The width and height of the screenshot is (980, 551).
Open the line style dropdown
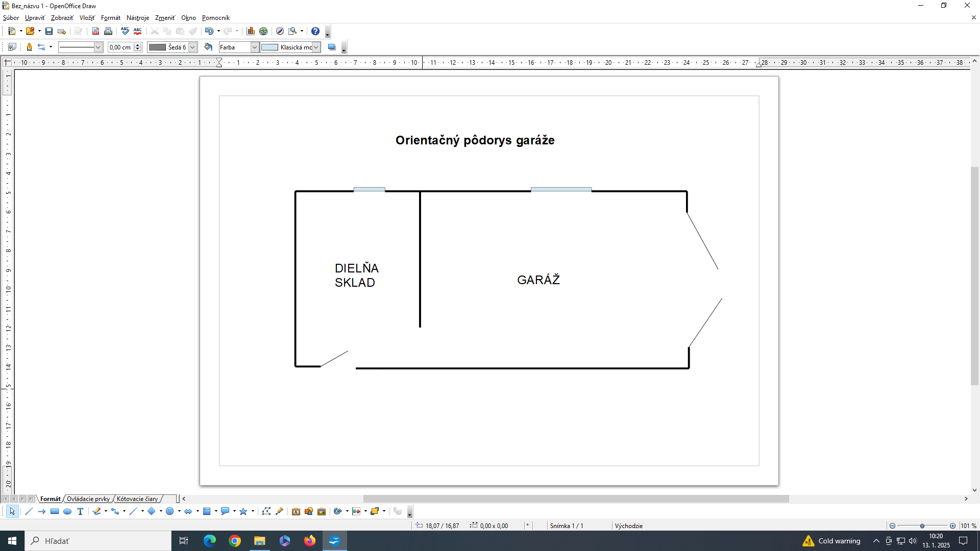pyautogui.click(x=98, y=47)
